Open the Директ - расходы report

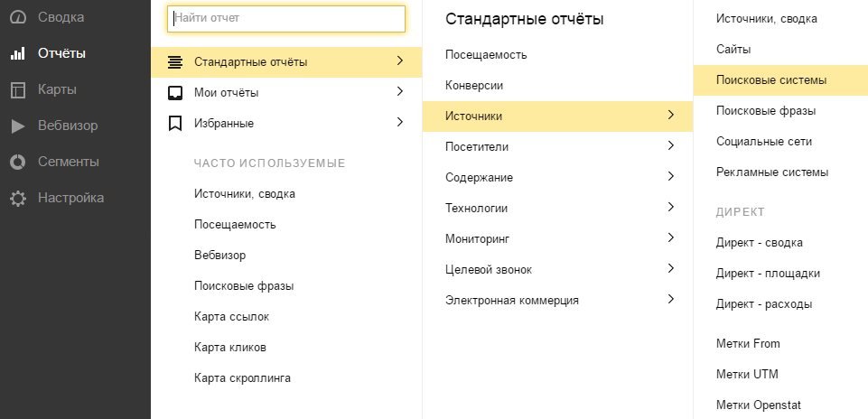tap(764, 304)
